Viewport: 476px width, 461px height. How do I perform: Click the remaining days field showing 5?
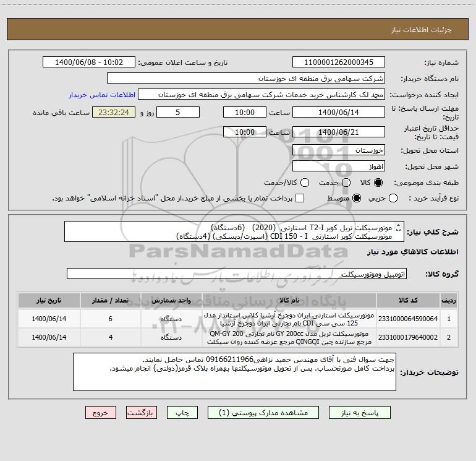click(178, 113)
